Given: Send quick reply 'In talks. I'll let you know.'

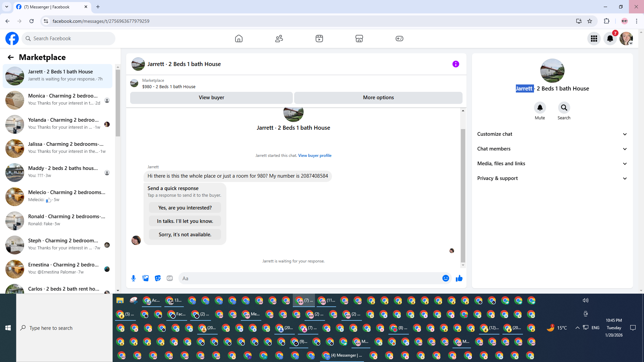Looking at the screenshot, I should 185,221.
